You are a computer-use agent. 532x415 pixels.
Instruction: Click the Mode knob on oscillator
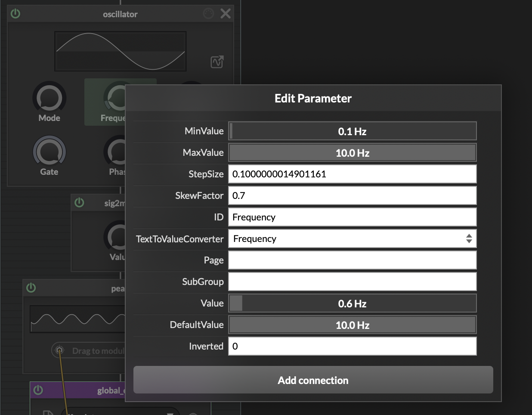point(49,98)
